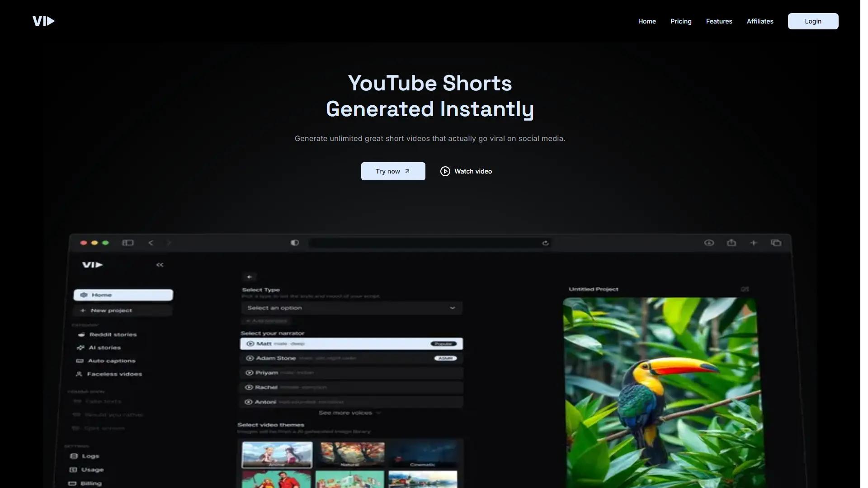View the Usage page
This screenshot has height=488, width=868.
[x=92, y=469]
